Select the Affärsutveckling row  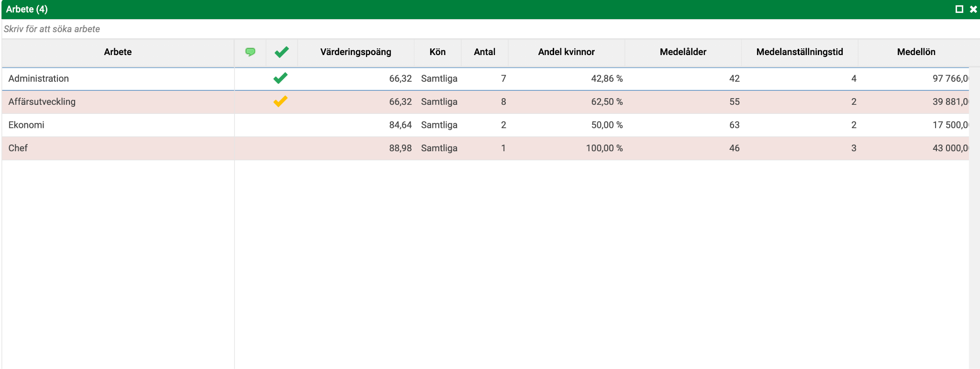pyautogui.click(x=485, y=101)
